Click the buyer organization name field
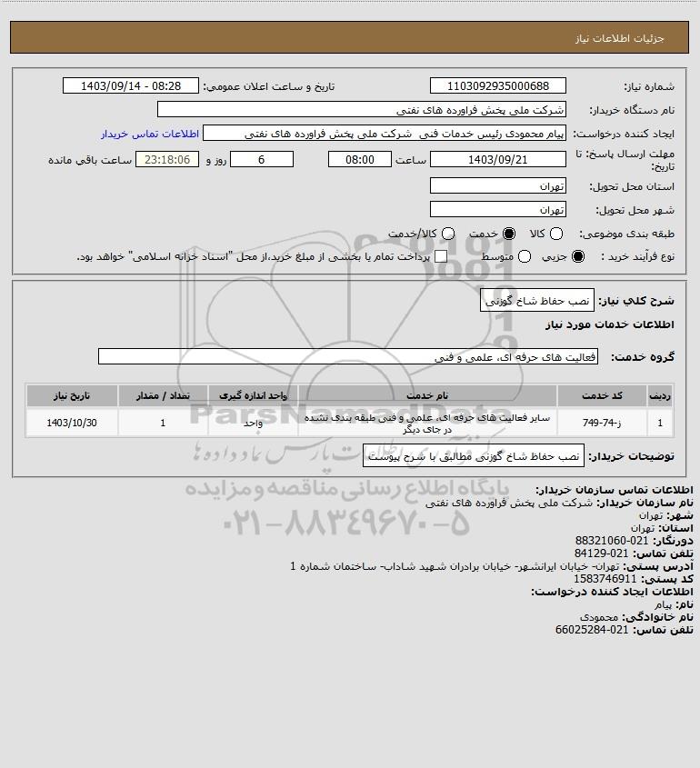Viewport: 700px width, 768px height. point(362,110)
